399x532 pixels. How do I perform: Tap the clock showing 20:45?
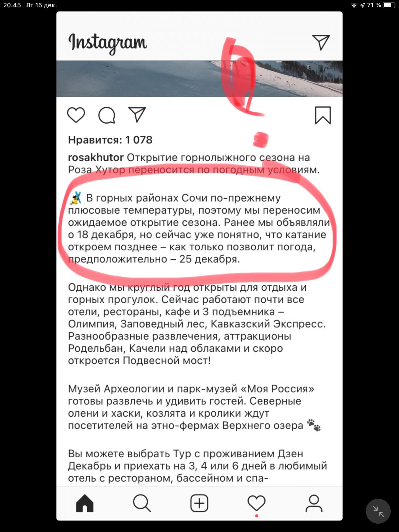coord(12,5)
